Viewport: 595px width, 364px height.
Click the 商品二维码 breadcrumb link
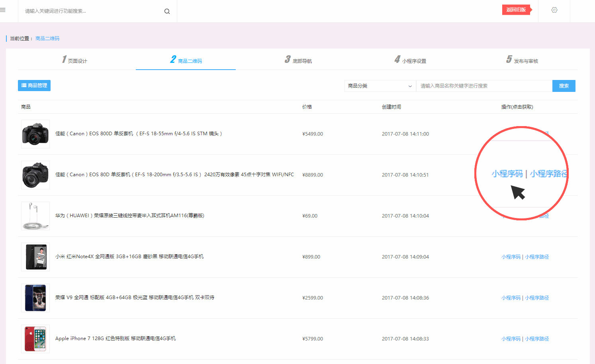pyautogui.click(x=47, y=39)
